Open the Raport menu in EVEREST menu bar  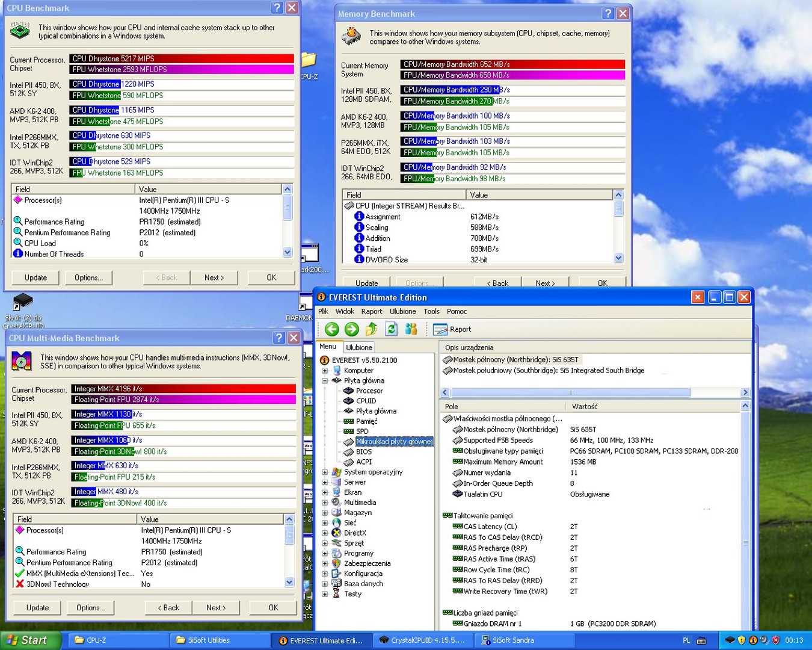[372, 311]
